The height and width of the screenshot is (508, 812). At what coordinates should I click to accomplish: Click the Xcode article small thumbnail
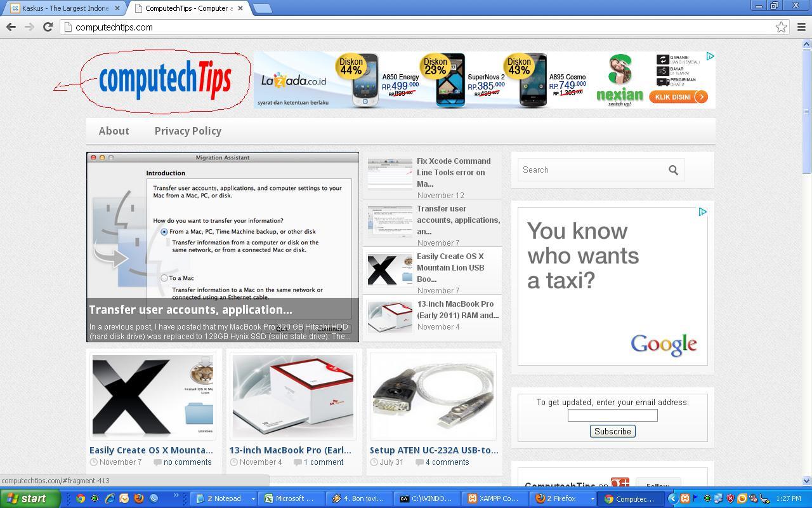tap(390, 174)
